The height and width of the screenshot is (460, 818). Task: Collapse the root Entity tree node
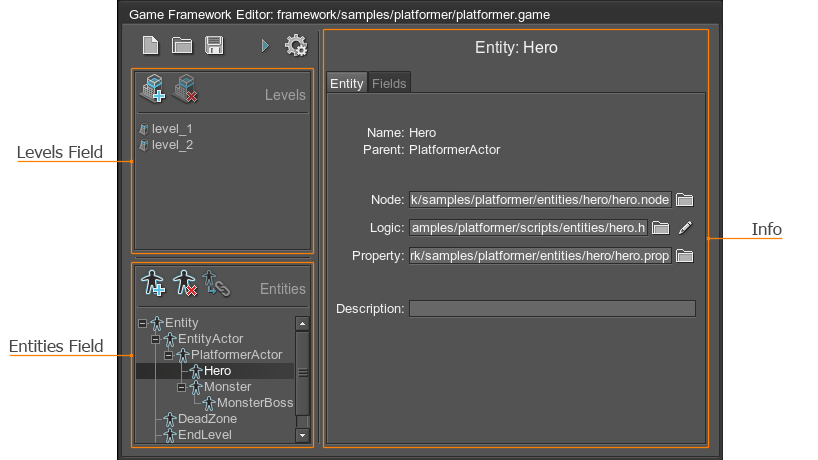(143, 323)
